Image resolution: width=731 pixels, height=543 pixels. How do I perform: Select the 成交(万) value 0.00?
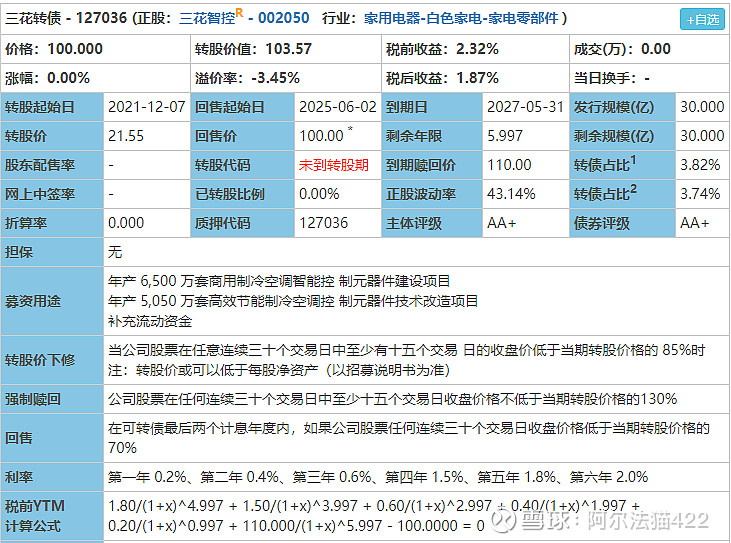(x=656, y=49)
